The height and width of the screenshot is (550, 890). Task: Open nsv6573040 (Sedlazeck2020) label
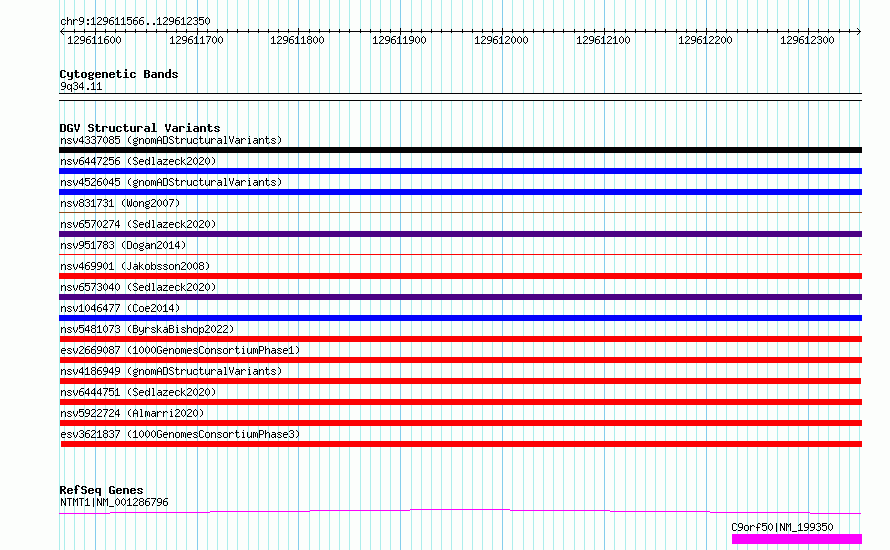[x=138, y=287]
